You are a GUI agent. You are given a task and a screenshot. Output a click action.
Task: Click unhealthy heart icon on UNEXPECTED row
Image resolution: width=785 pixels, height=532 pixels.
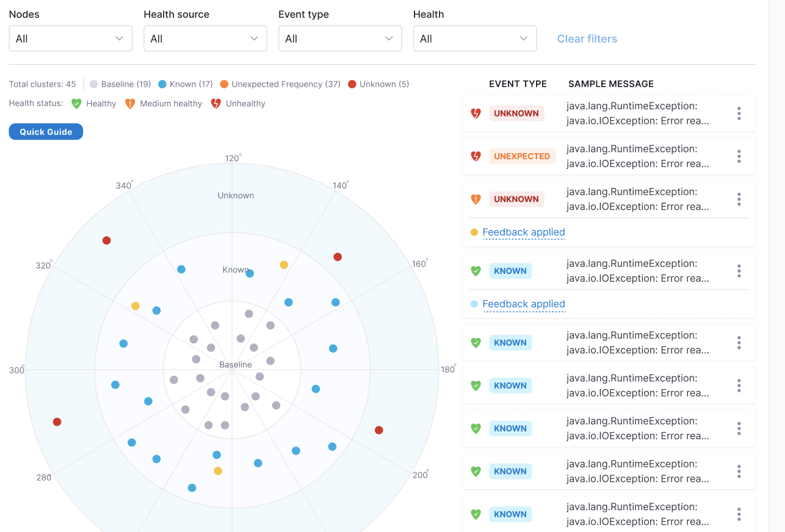[476, 156]
